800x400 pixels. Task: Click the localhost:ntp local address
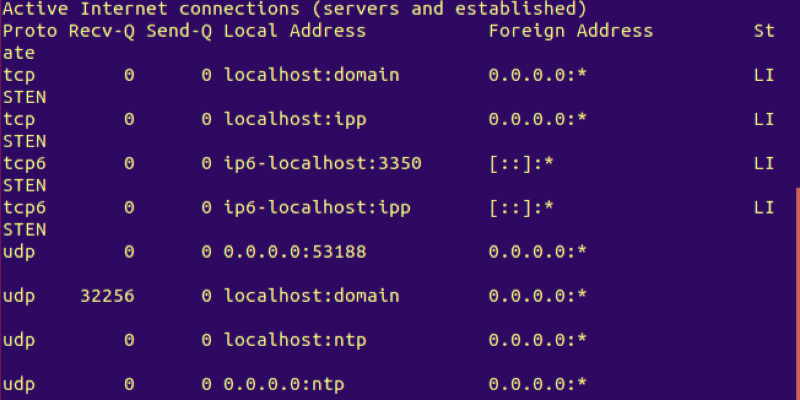[x=295, y=340]
